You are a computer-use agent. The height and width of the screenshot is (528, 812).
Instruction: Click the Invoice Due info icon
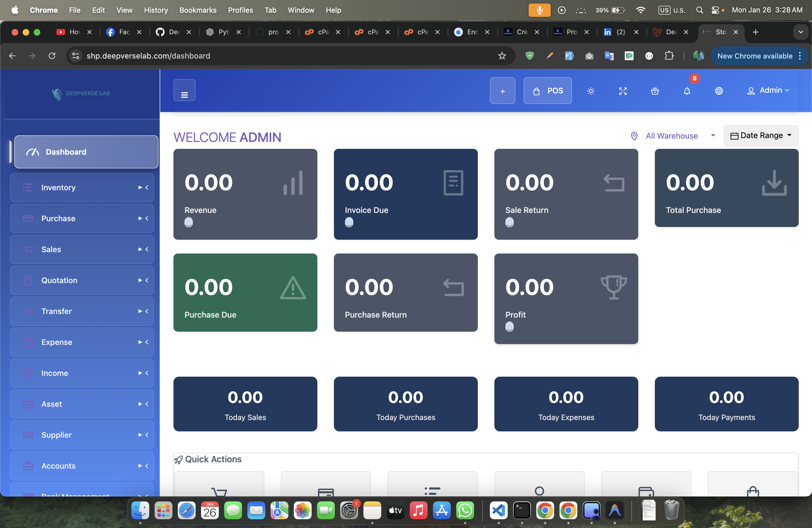click(x=349, y=222)
